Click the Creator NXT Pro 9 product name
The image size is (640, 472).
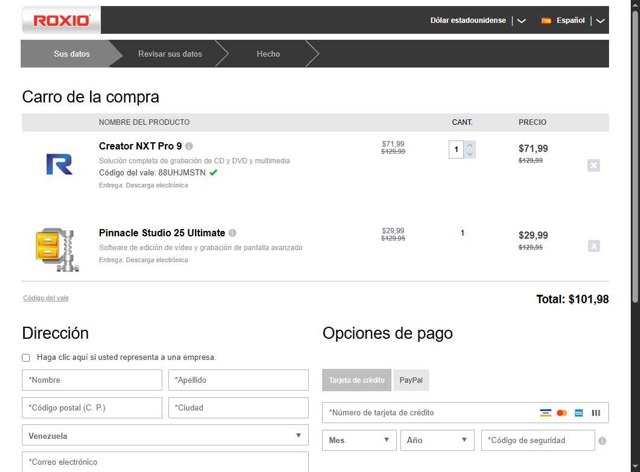point(140,146)
